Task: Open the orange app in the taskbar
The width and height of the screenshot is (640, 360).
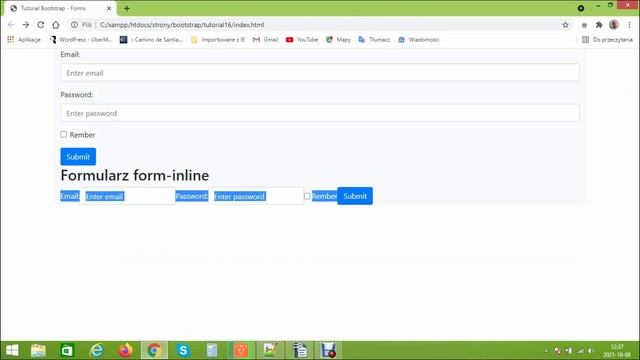Action: 241,350
